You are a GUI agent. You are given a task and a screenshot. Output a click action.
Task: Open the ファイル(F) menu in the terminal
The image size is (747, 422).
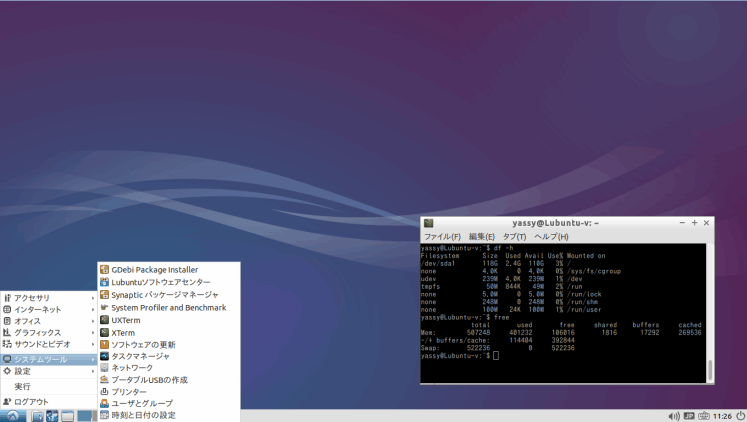coord(442,237)
